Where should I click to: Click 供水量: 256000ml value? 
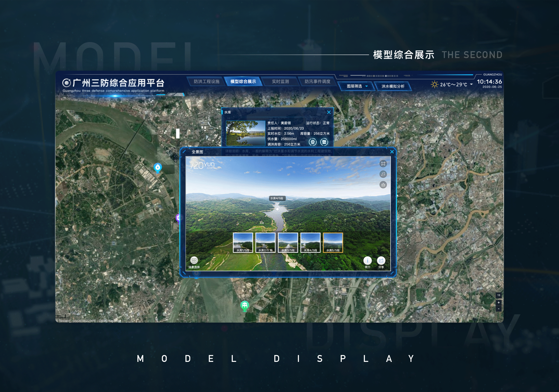(282, 139)
